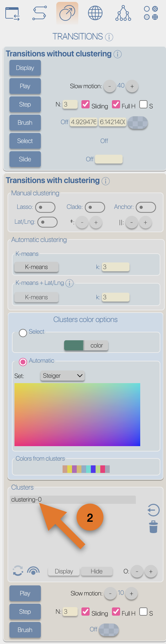The width and height of the screenshot is (166, 644).
Task: Increase slow motion value above 40
Action: [x=132, y=86]
